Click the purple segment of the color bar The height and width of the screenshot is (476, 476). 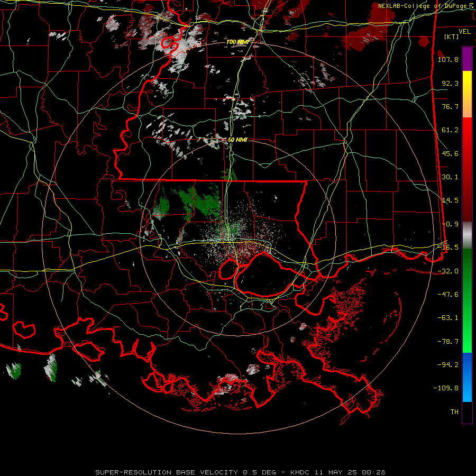pyautogui.click(x=467, y=59)
